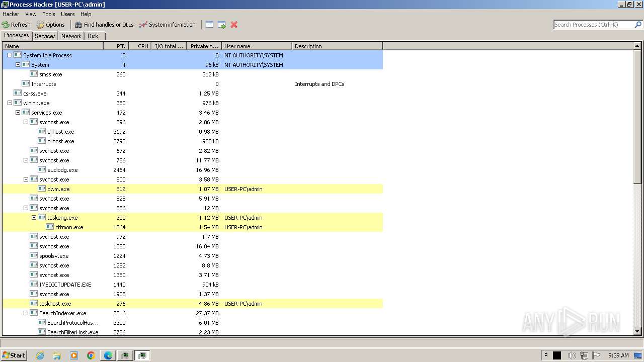
Task: Collapse svchost.exe PID 756 node
Action: 26,160
